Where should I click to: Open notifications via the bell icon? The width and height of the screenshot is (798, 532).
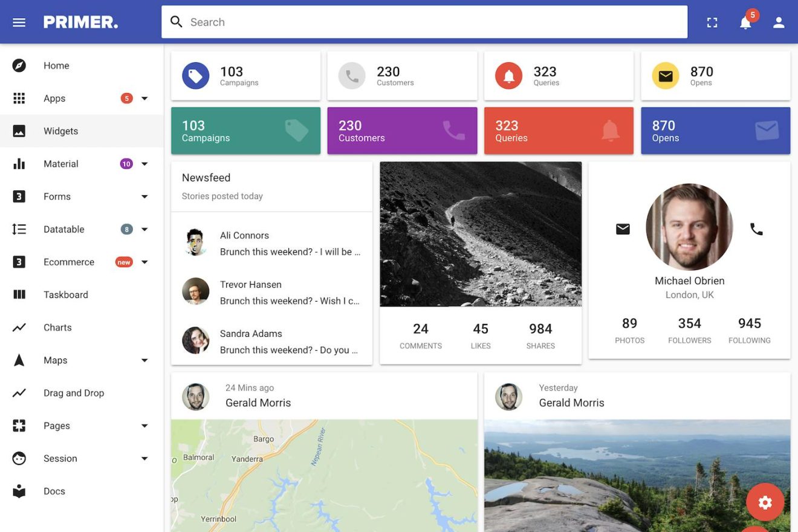745,22
